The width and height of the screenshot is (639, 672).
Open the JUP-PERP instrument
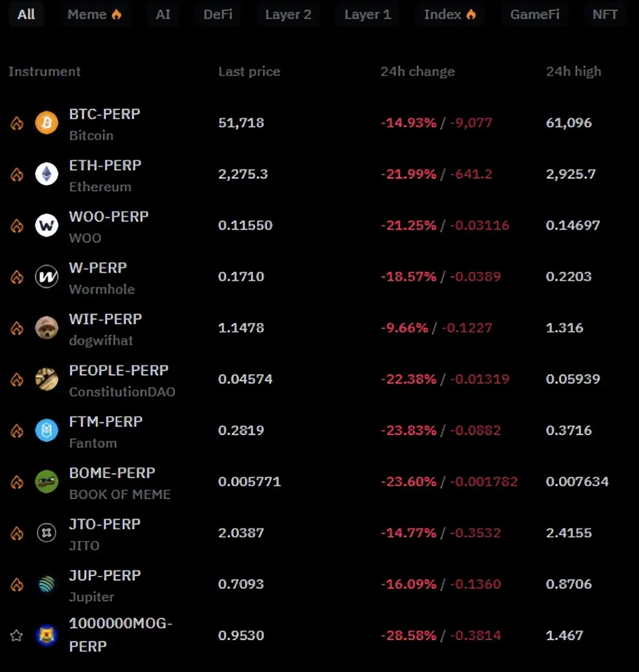pos(105,575)
